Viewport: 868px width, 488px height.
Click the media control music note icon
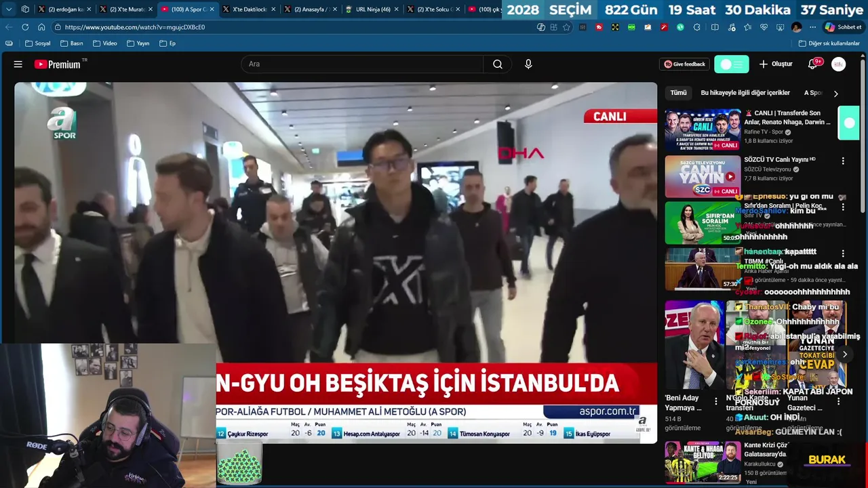click(731, 27)
